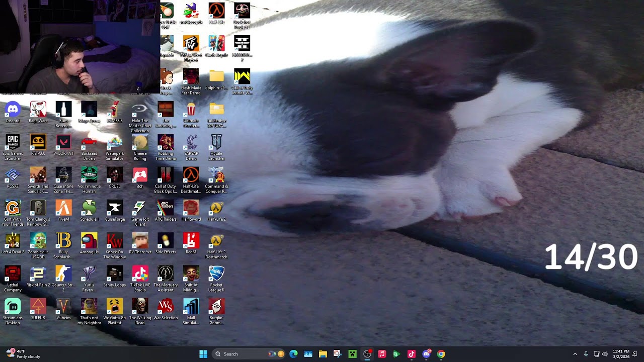Screen dimensions: 644x362
Task: Select the Among Us shortcut
Action: (89, 243)
